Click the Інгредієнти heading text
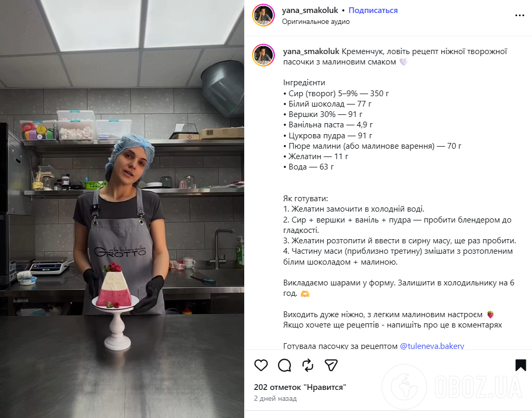 [x=304, y=83]
